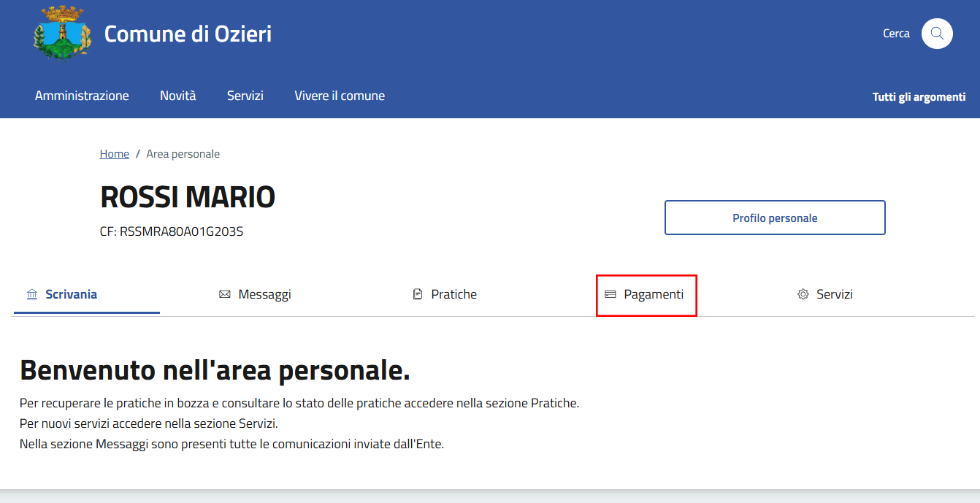
Task: Switch to the Pagamenti tab
Action: pos(654,294)
